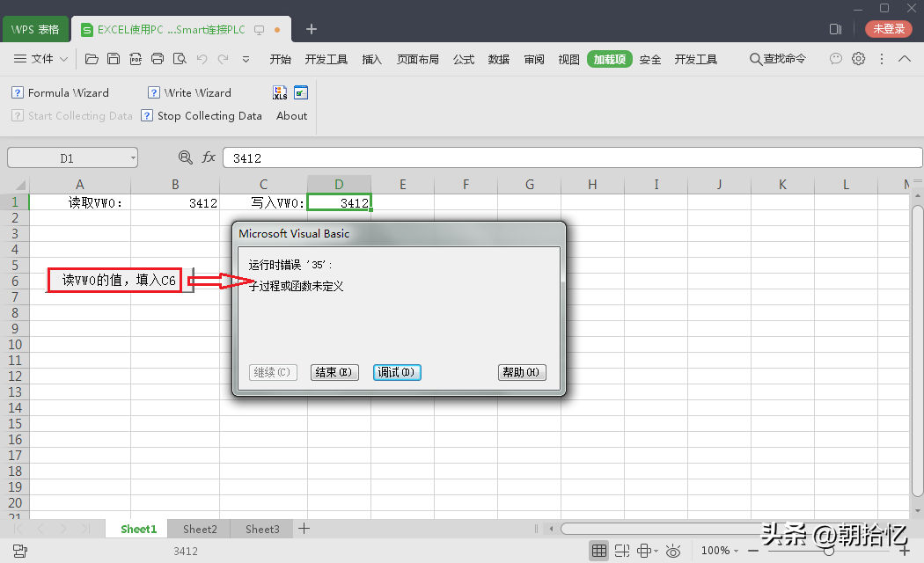Image resolution: width=924 pixels, height=563 pixels.
Task: Open the 文件 menu dropdown
Action: 42,59
